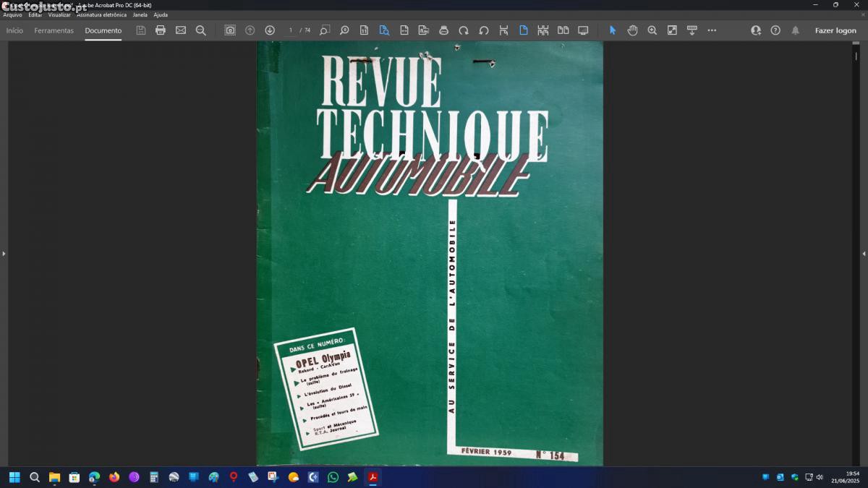This screenshot has height=488, width=868.
Task: Click the Fazer logon button
Action: [835, 30]
